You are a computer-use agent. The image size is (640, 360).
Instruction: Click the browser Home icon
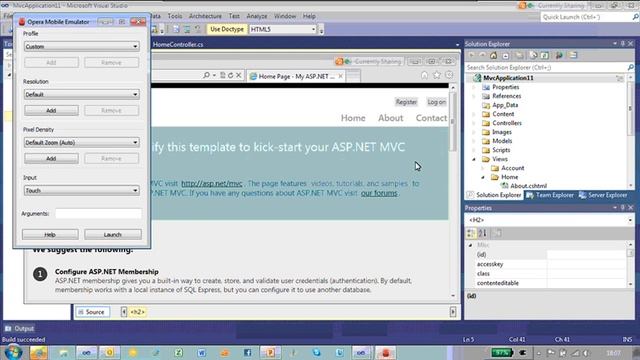tap(424, 75)
